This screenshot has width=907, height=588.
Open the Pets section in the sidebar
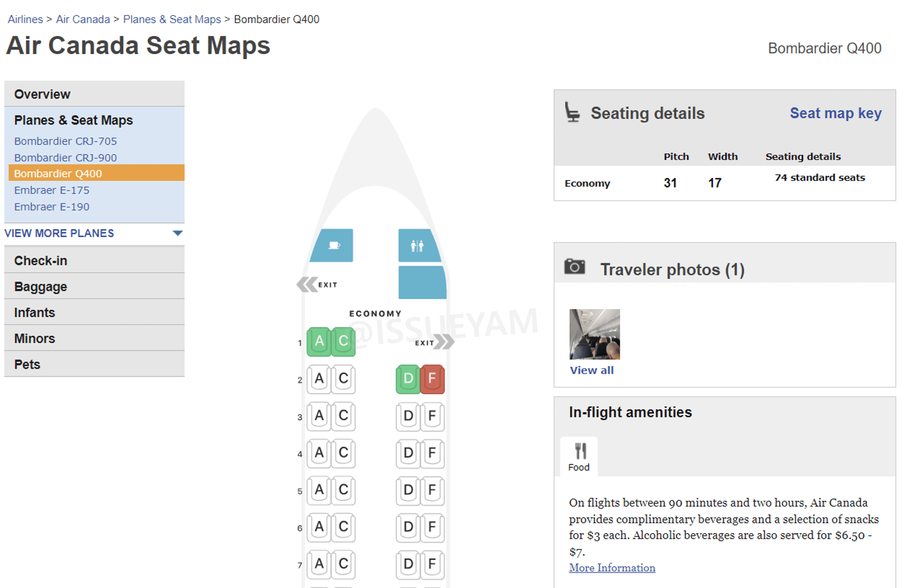coord(27,364)
